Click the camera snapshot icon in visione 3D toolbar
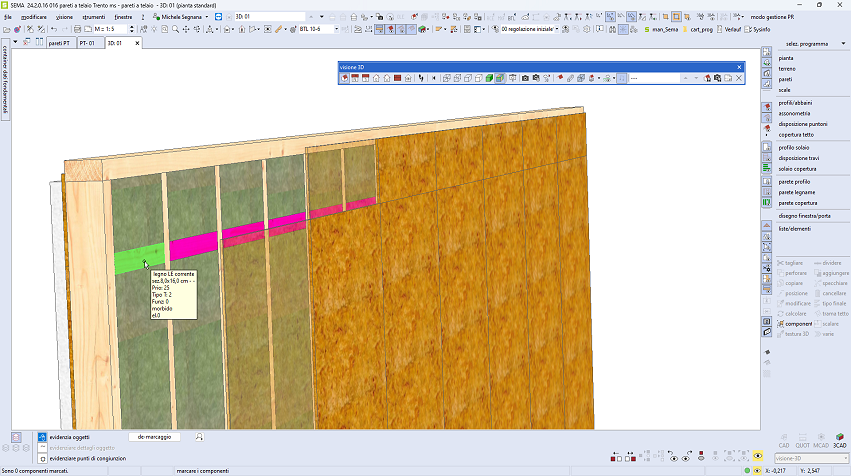 click(525, 78)
